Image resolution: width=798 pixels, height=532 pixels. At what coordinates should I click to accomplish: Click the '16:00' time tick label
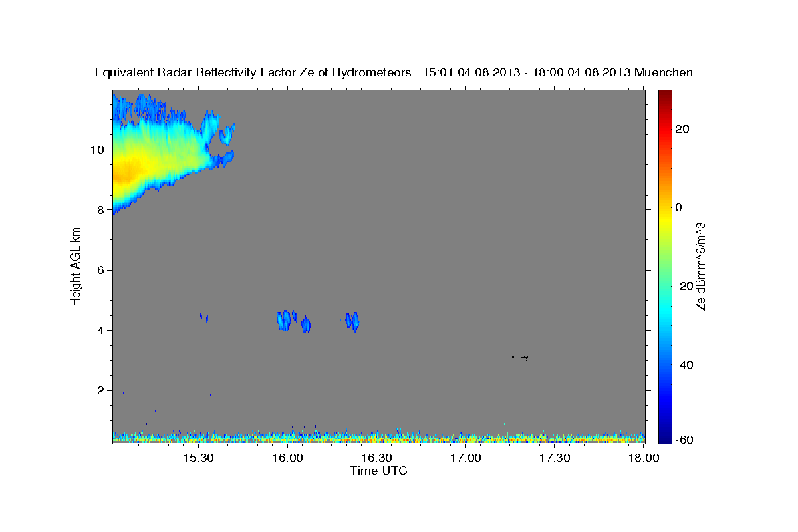point(287,458)
